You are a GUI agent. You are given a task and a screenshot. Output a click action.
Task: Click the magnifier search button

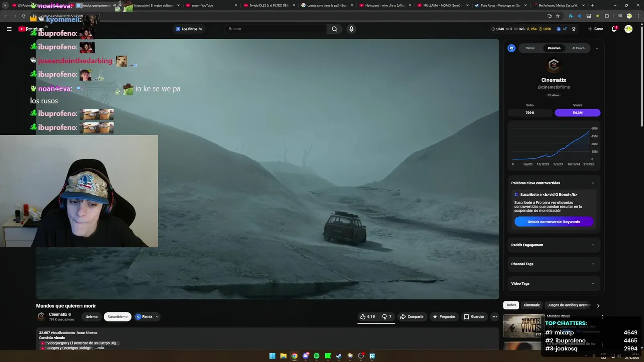(334, 29)
